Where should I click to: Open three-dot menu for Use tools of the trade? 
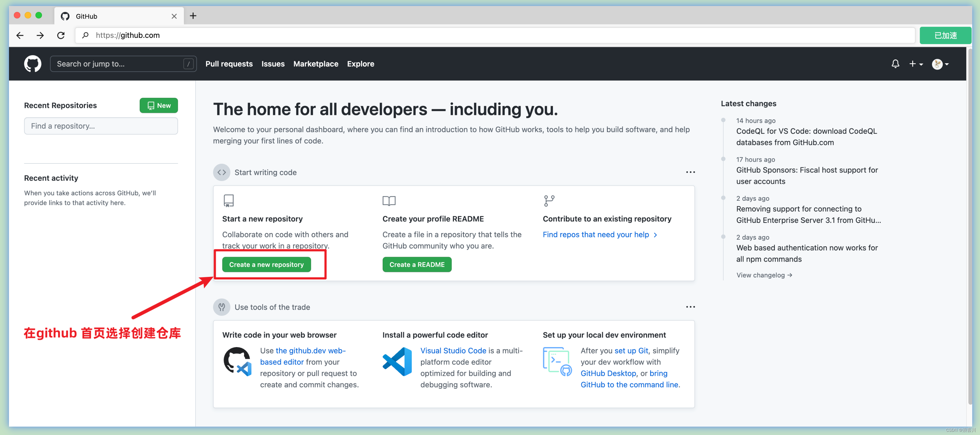(x=690, y=307)
